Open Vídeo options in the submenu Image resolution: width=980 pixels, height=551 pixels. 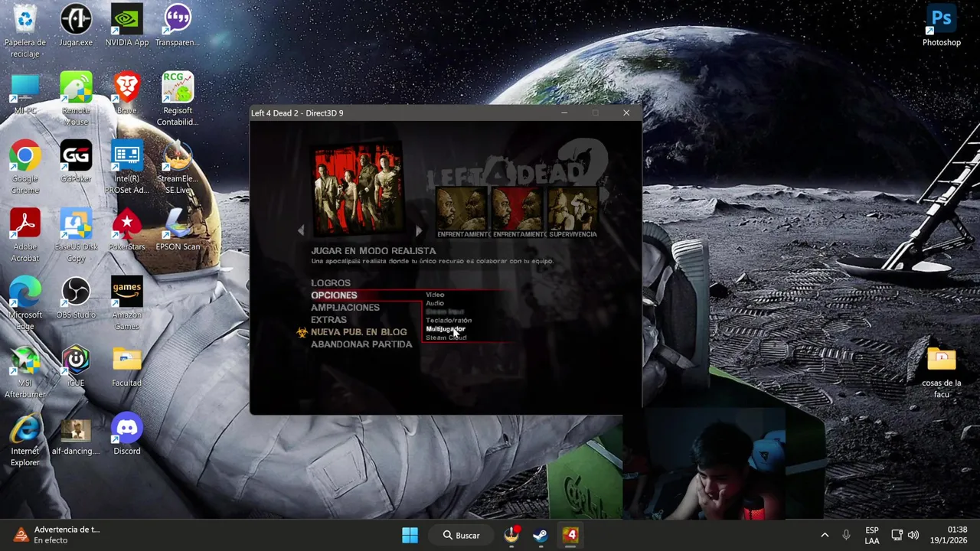point(435,295)
